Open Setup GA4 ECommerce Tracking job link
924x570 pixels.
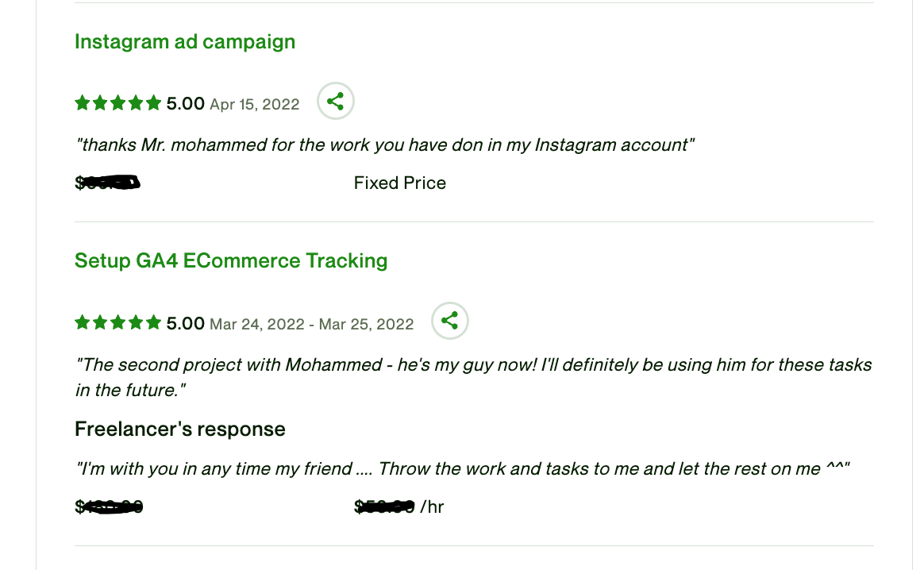click(x=231, y=260)
